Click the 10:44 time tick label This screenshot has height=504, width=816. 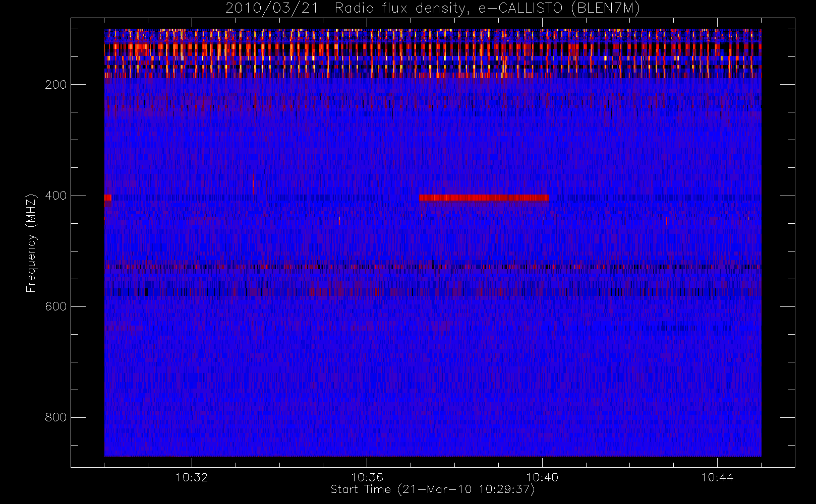(717, 477)
